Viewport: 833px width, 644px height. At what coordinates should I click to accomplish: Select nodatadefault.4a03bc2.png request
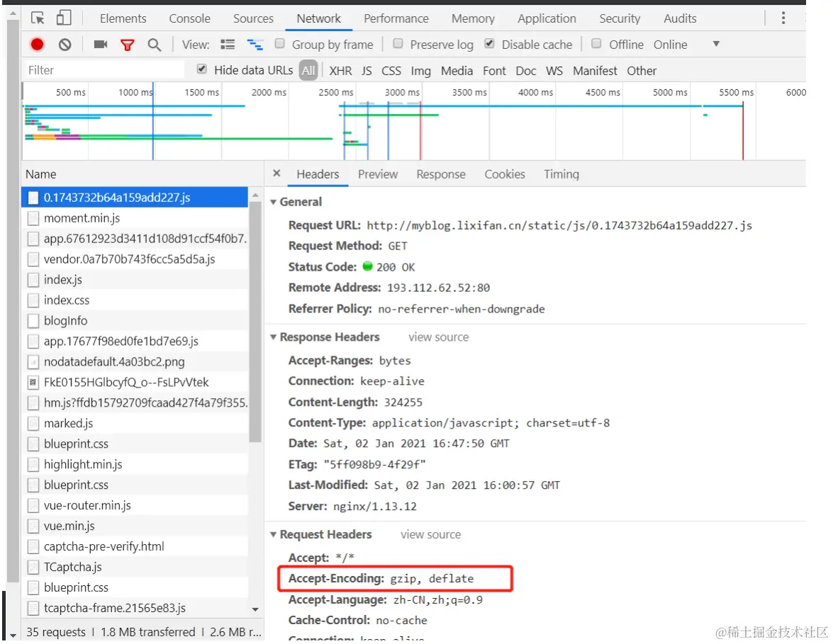click(135, 361)
